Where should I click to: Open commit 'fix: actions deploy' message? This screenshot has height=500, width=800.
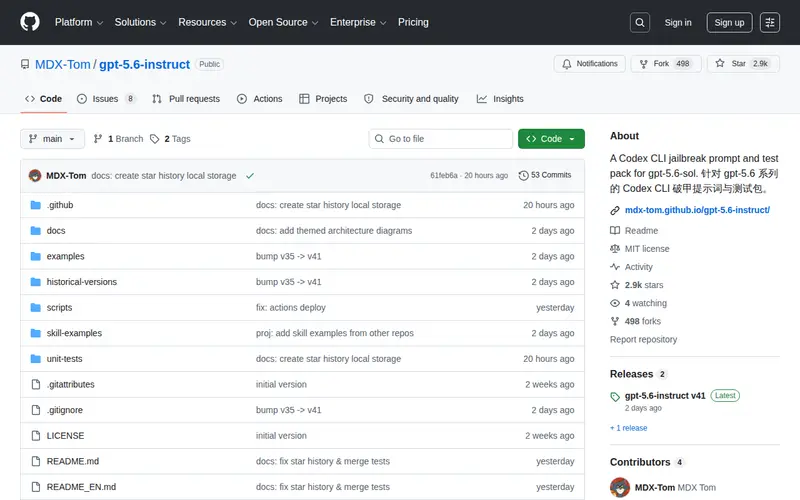click(291, 308)
